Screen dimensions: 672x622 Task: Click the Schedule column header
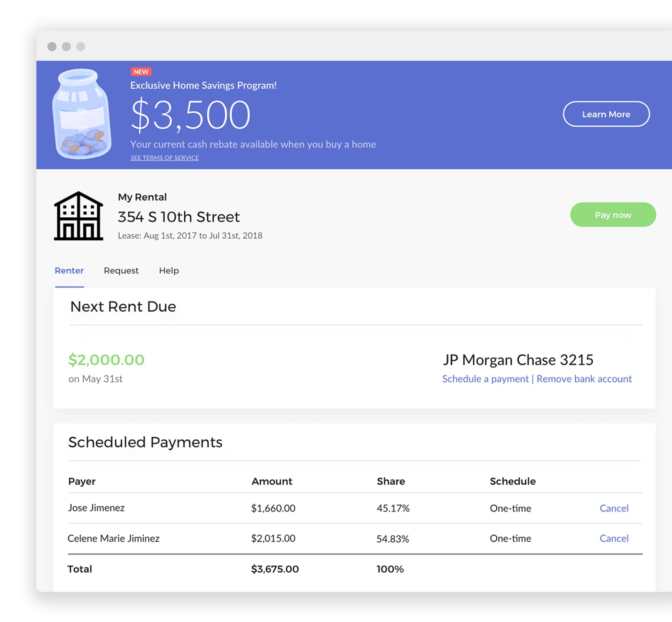[x=513, y=481]
